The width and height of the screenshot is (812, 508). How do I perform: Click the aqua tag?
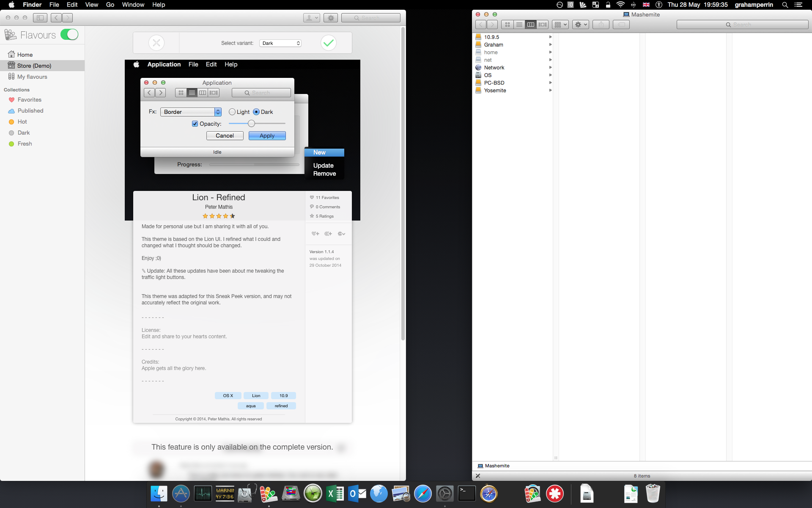[x=251, y=406]
